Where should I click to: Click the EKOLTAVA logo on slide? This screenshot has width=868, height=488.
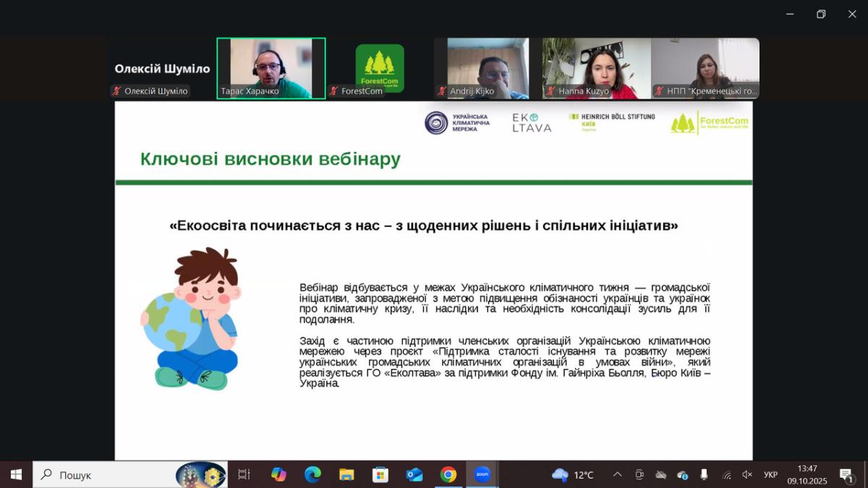532,123
